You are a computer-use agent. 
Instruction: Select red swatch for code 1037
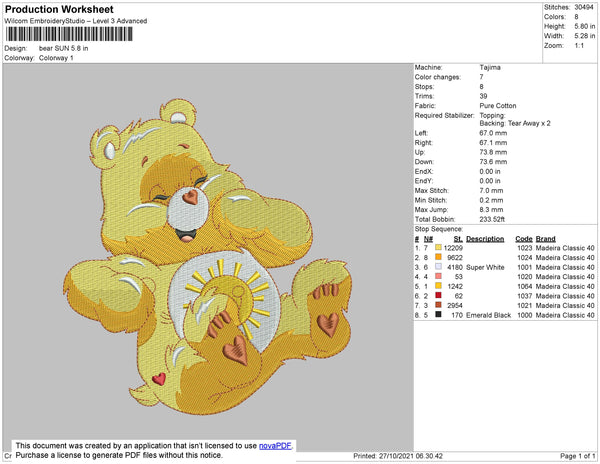coord(438,296)
